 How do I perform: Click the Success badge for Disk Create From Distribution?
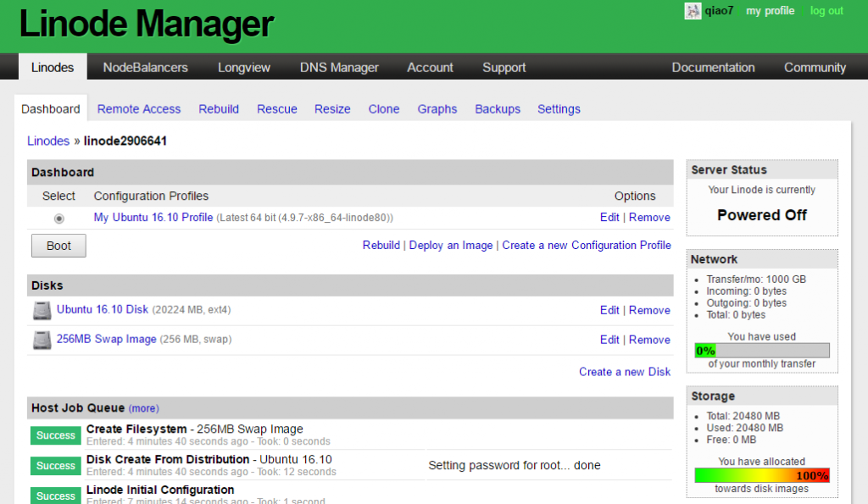55,466
